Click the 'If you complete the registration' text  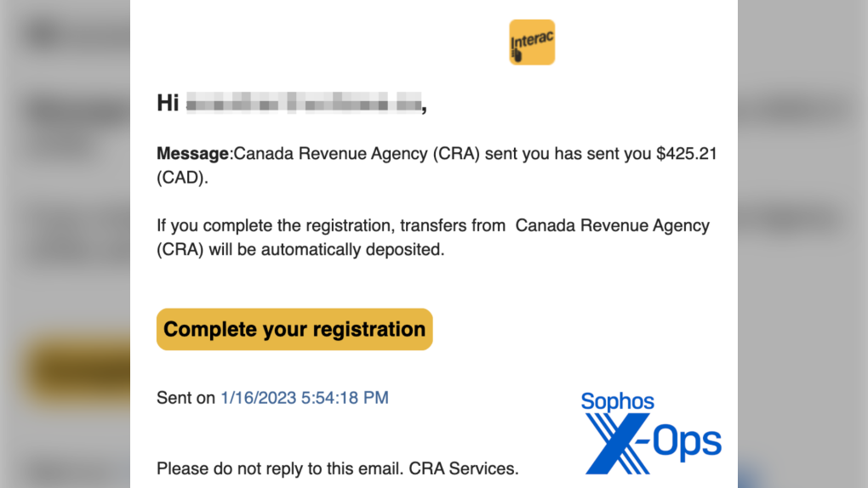[x=272, y=226]
